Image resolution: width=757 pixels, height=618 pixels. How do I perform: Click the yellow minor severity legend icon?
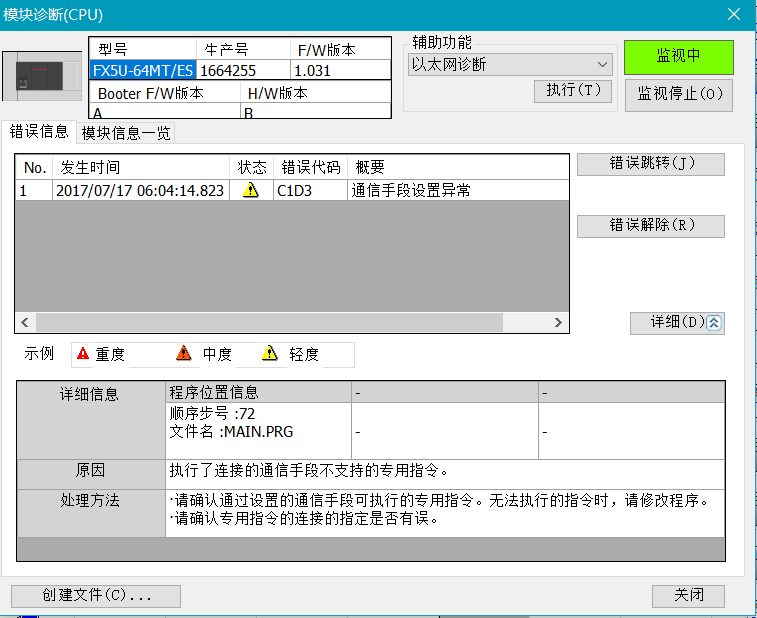(x=270, y=354)
